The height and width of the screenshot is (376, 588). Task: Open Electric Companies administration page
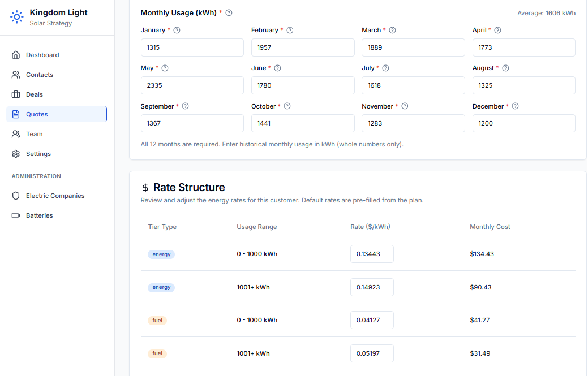(x=57, y=196)
